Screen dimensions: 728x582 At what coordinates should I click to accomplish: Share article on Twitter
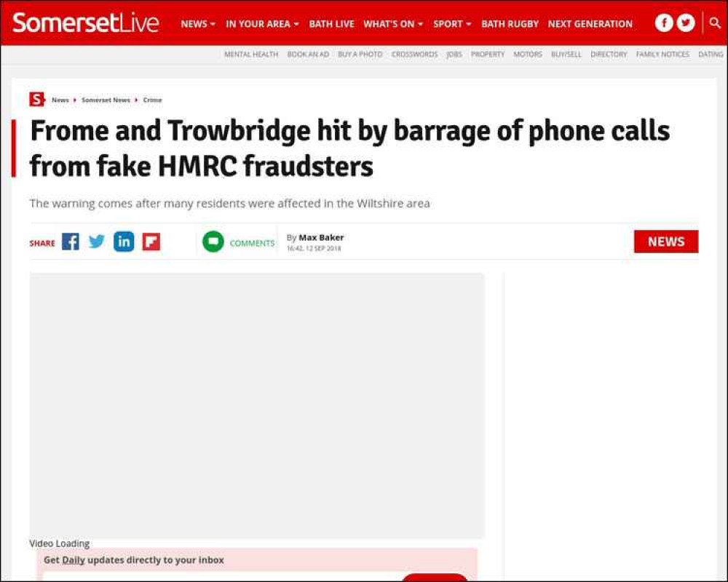coord(97,242)
